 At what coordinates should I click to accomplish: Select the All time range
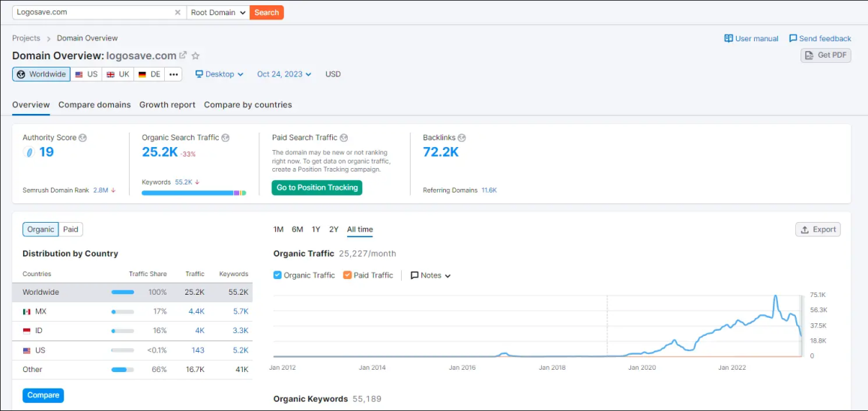(360, 229)
